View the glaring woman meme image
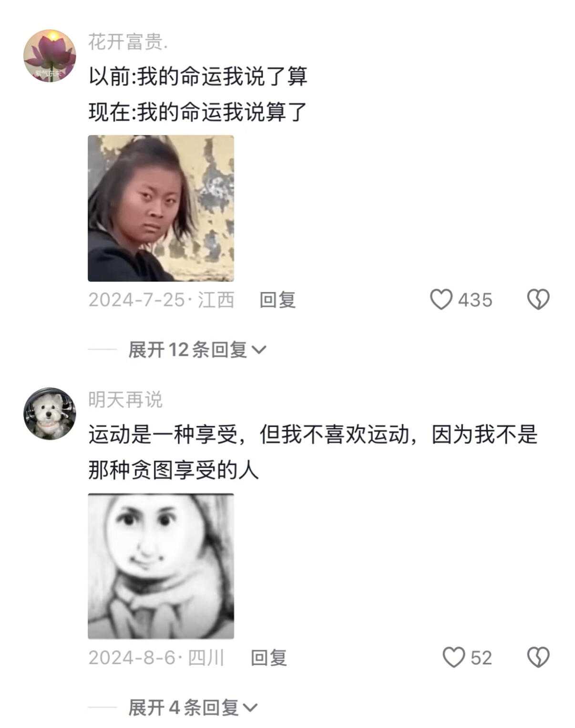The width and height of the screenshot is (575, 728). pyautogui.click(x=161, y=208)
